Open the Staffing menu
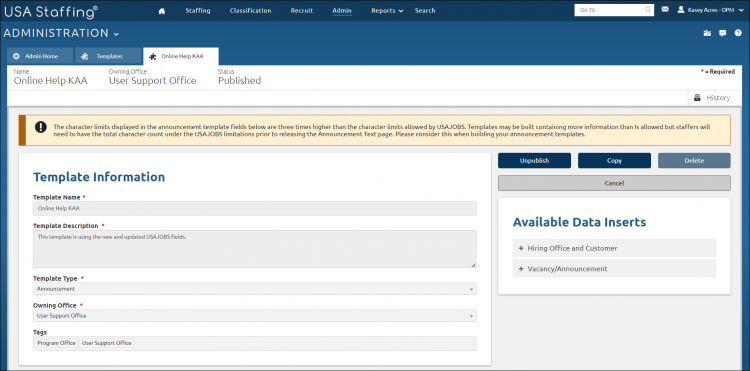The height and width of the screenshot is (371, 750). [x=198, y=11]
